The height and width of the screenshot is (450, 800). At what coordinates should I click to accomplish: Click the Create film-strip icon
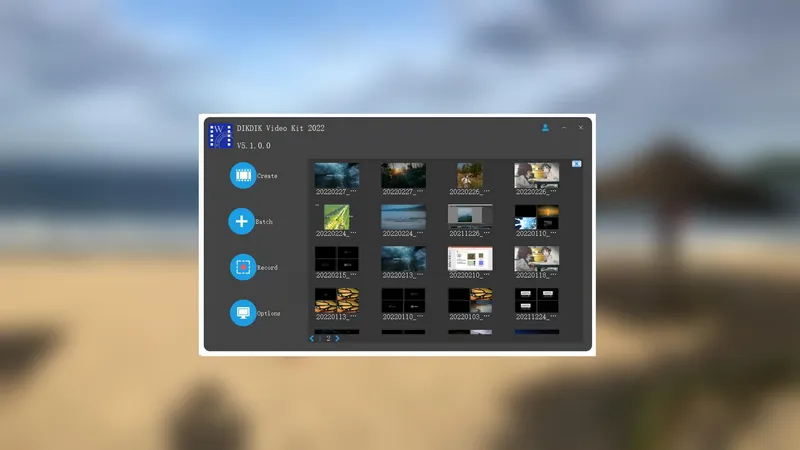click(242, 176)
